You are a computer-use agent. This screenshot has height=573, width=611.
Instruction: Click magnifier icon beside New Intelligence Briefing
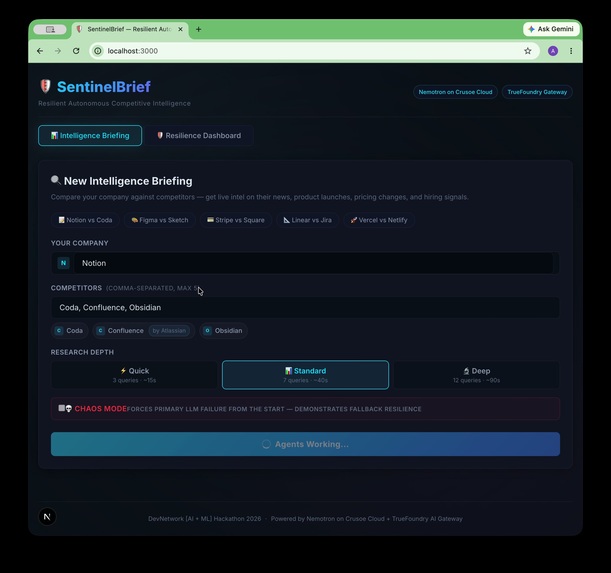56,180
